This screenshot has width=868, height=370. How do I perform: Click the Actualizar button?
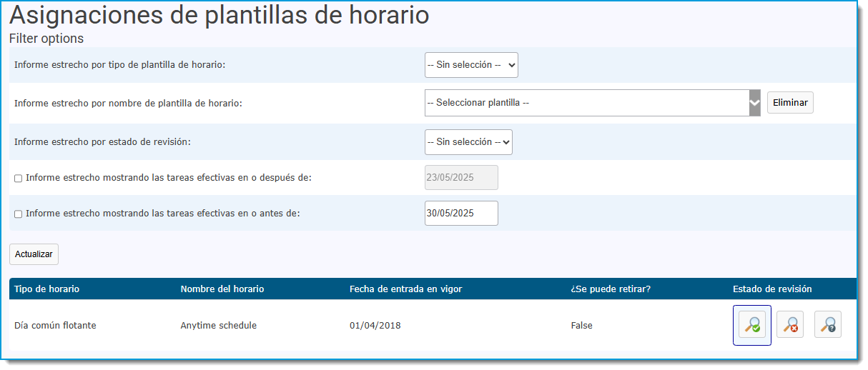coord(34,254)
